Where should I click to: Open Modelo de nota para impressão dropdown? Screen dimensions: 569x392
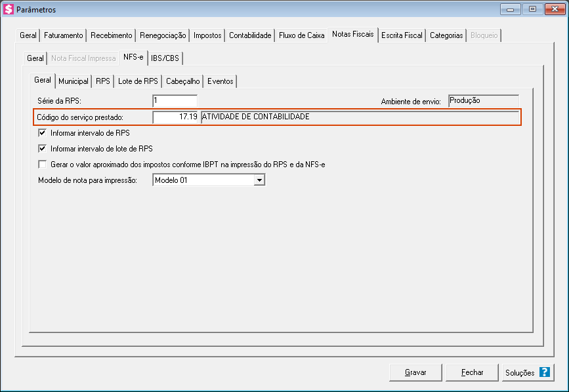point(259,180)
